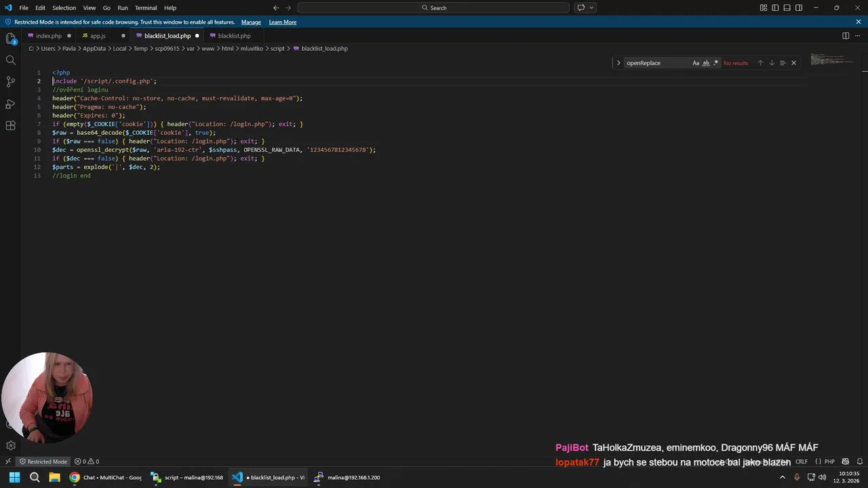Click Copilot status icon in status bar
Image resolution: width=868 pixels, height=488 pixels.
[x=846, y=462]
